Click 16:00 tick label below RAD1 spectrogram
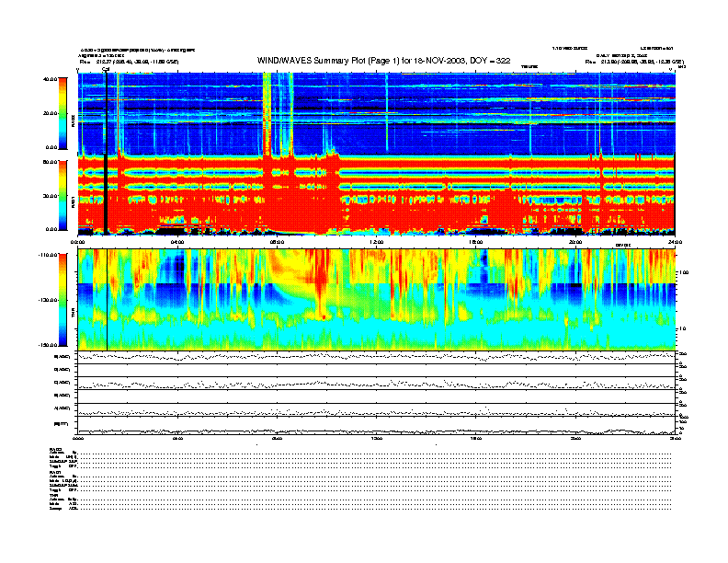728x563 pixels. [476, 242]
